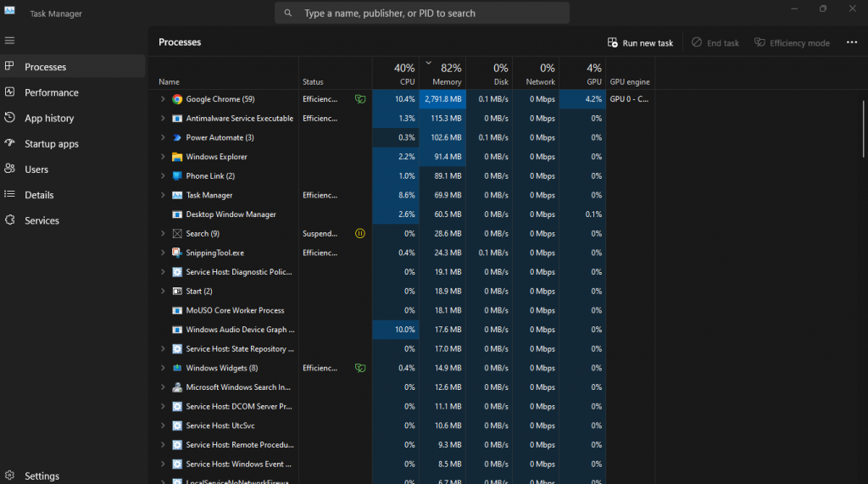Open Task Manager Settings
Viewport: 868px width, 484px height.
[x=73, y=476]
